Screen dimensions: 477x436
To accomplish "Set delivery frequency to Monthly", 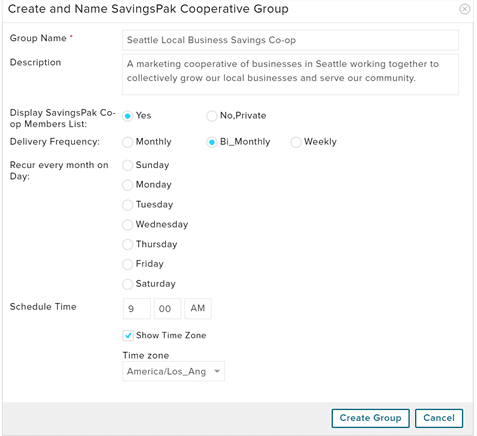I will point(127,142).
